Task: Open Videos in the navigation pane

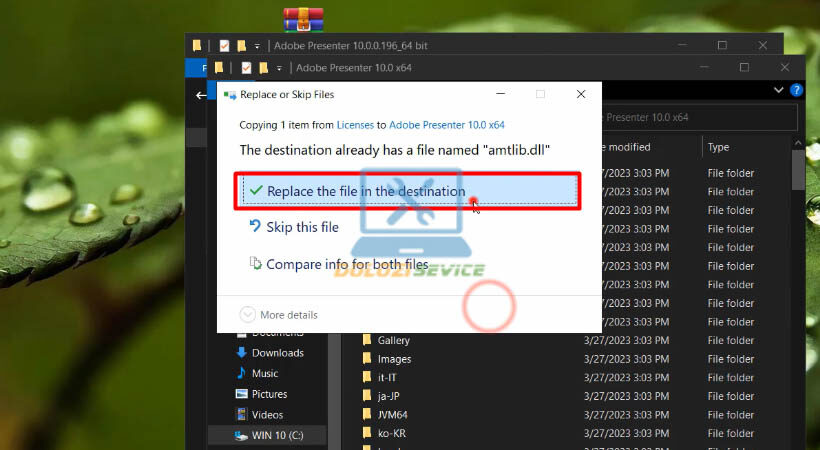Action: pos(267,415)
